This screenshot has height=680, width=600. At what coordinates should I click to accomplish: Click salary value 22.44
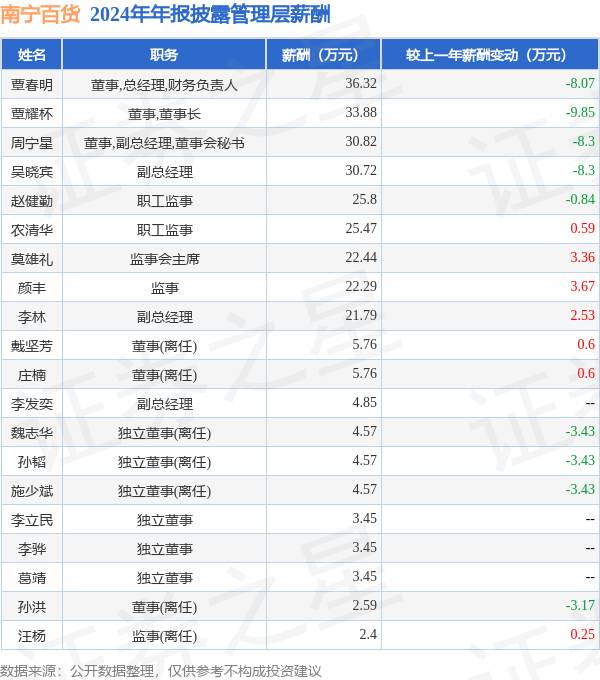pyautogui.click(x=361, y=258)
